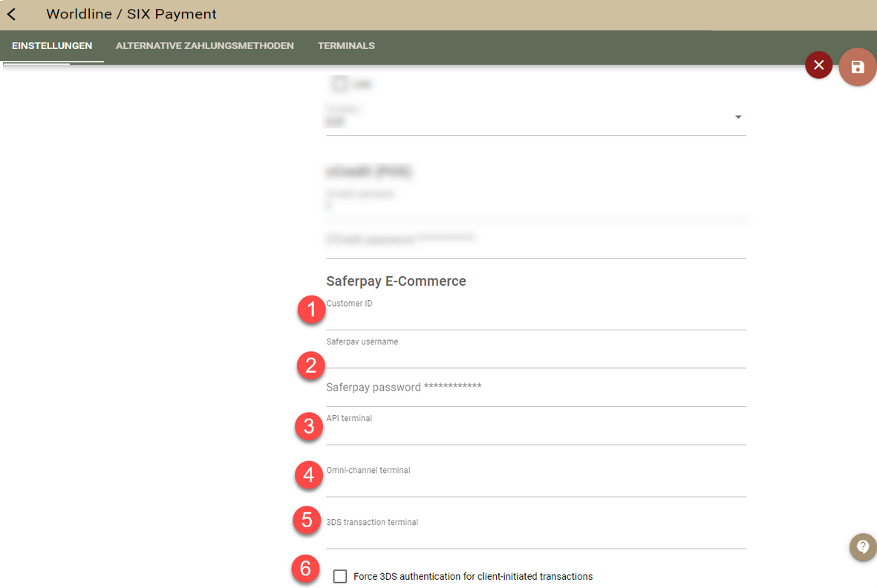Enable Force 3DS authentication checkbox
877x588 pixels.
pyautogui.click(x=340, y=576)
